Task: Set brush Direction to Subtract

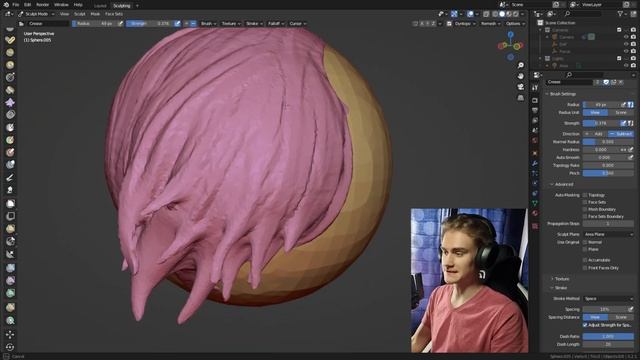Action: [621, 134]
